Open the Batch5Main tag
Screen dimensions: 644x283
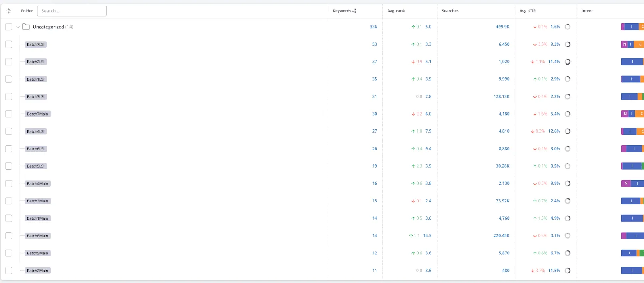pos(37,253)
